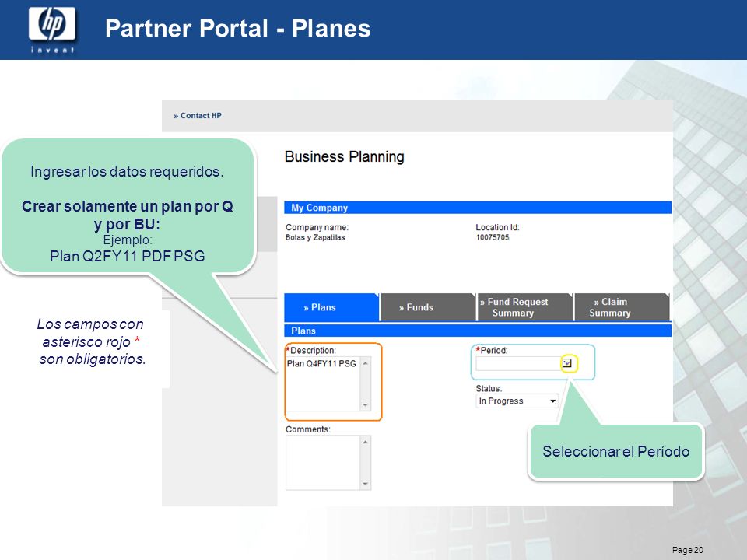Click the Business Planning heading
Image resolution: width=747 pixels, height=560 pixels.
click(345, 156)
